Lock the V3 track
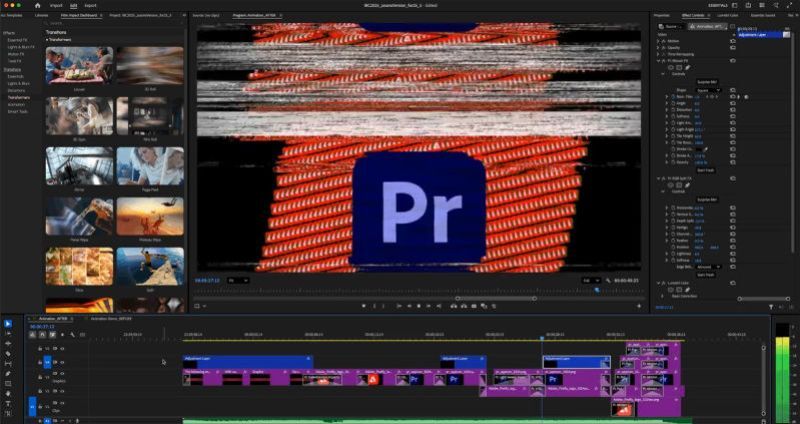 click(41, 349)
